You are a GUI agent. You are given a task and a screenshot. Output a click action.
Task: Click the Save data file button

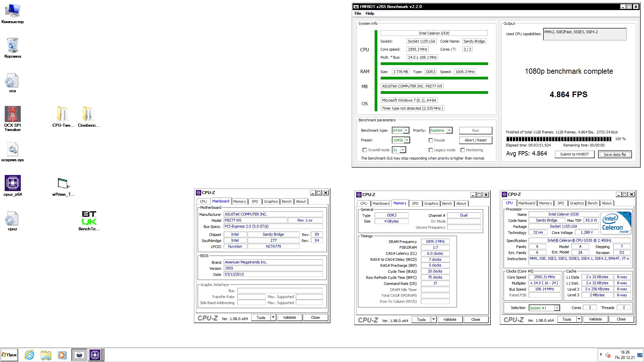point(614,154)
